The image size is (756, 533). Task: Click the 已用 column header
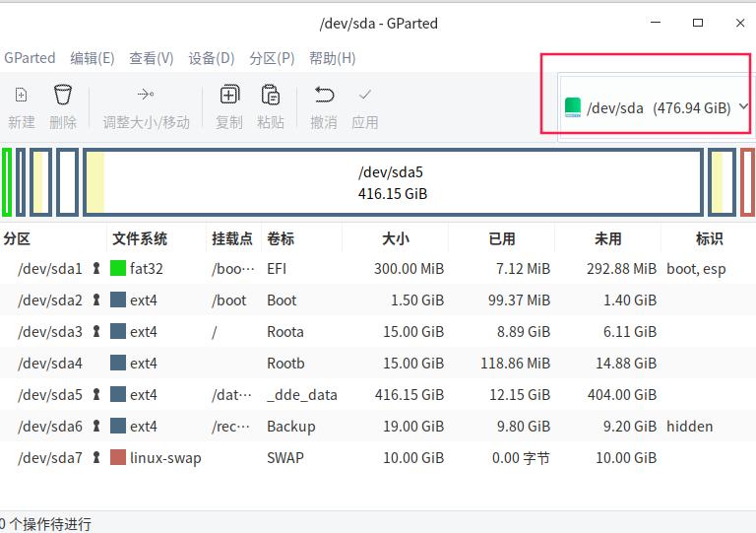[x=502, y=238]
